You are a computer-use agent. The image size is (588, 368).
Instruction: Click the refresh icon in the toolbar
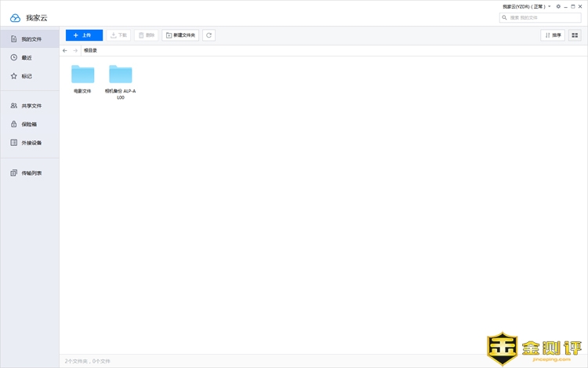tap(209, 35)
